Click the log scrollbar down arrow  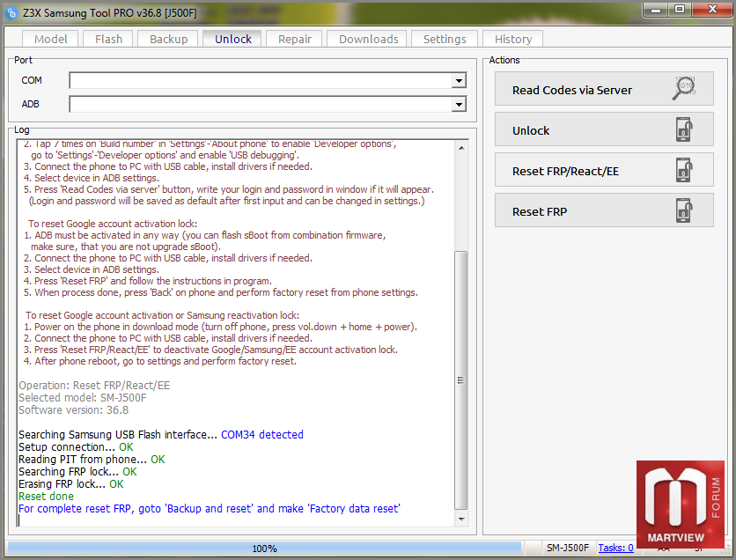[x=461, y=519]
